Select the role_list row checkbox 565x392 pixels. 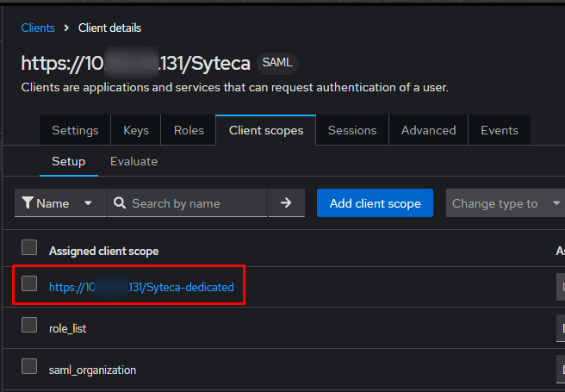[29, 325]
